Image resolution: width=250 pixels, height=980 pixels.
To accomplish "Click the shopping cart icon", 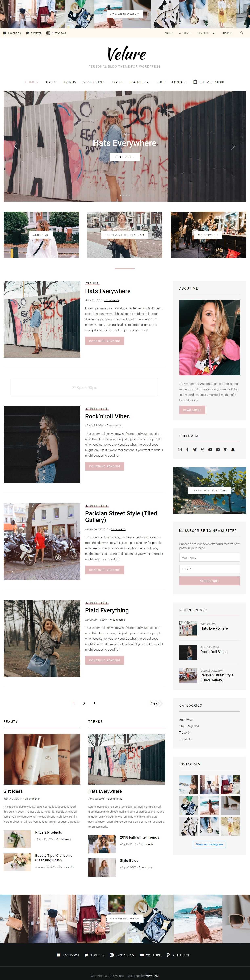I will click(195, 81).
